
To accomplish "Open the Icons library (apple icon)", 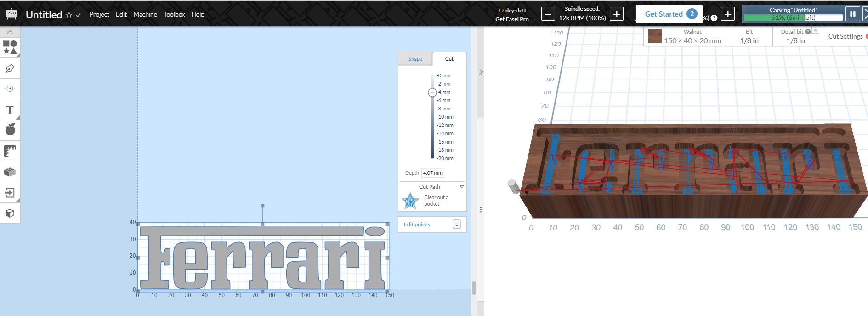I will (x=10, y=129).
